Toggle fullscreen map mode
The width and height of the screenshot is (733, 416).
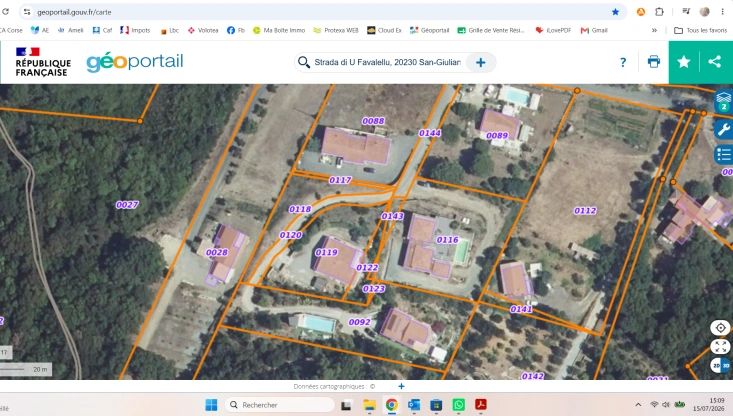click(x=720, y=346)
